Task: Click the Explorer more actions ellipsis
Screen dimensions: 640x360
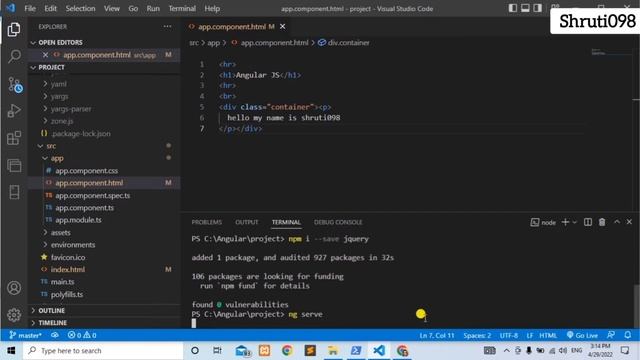Action: coord(167,27)
